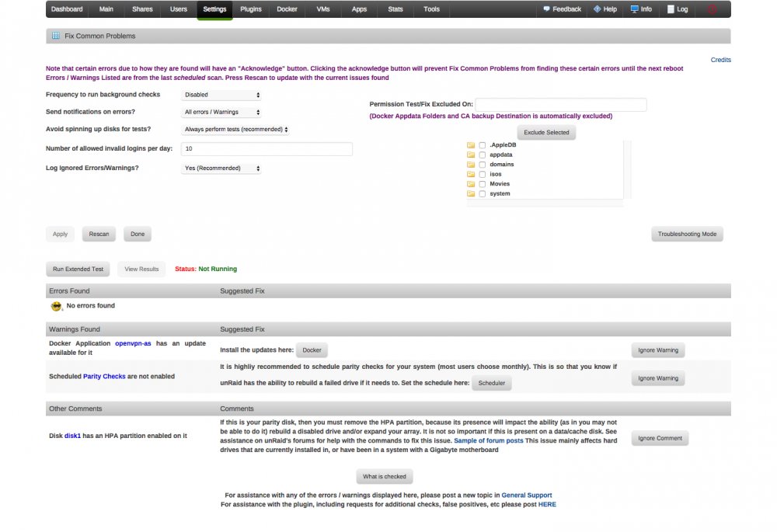The image size is (777, 532).
Task: Check the .AppleDB folder checkbox
Action: pos(483,145)
